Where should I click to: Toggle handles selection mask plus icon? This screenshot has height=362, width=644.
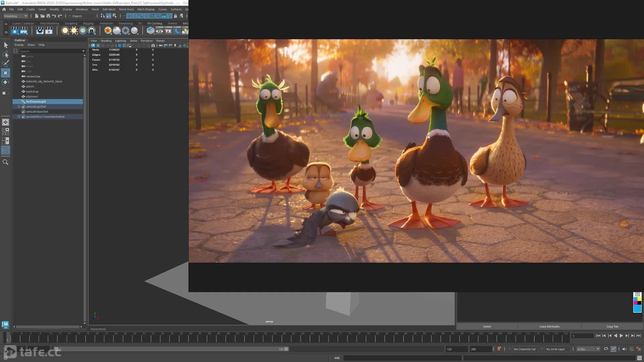point(129,16)
